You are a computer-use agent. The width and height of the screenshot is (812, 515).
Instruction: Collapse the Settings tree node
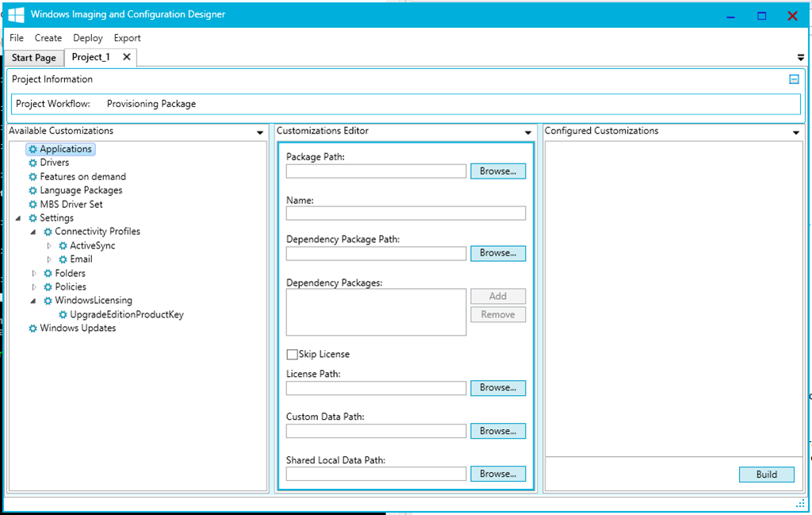[18, 218]
